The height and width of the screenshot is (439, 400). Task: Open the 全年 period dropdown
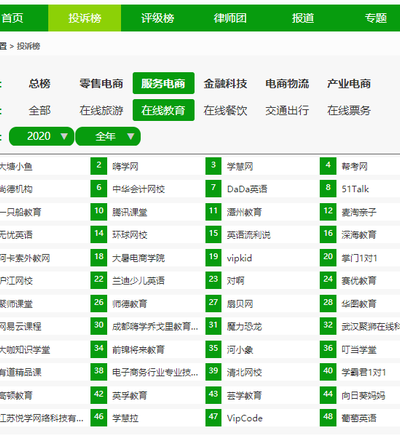pyautogui.click(x=108, y=136)
